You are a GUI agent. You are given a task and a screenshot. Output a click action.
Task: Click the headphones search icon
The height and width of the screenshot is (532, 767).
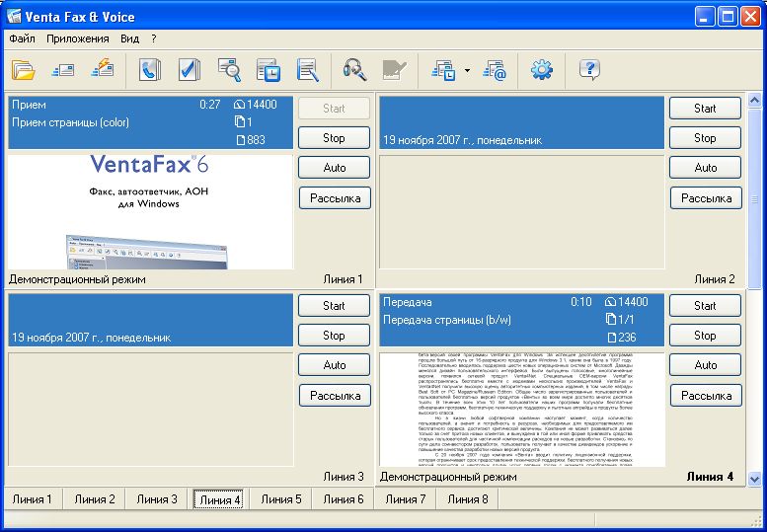point(354,70)
